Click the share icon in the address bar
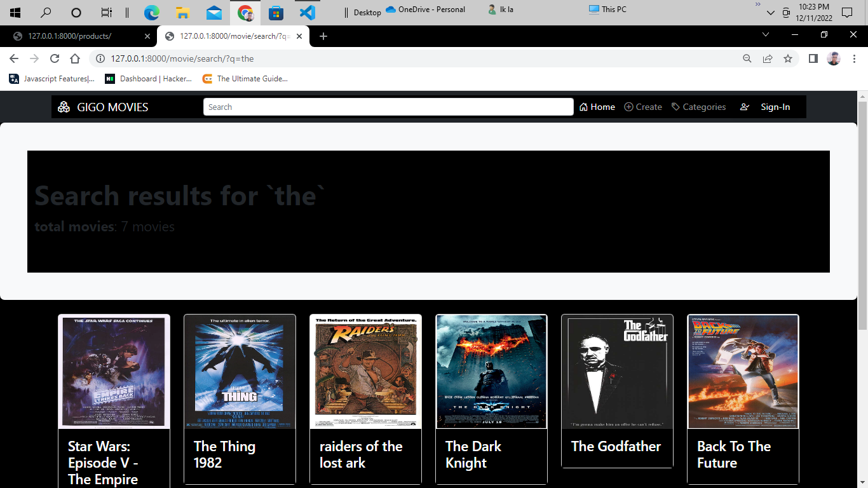Screen dimensions: 868x488 pyautogui.click(x=768, y=58)
